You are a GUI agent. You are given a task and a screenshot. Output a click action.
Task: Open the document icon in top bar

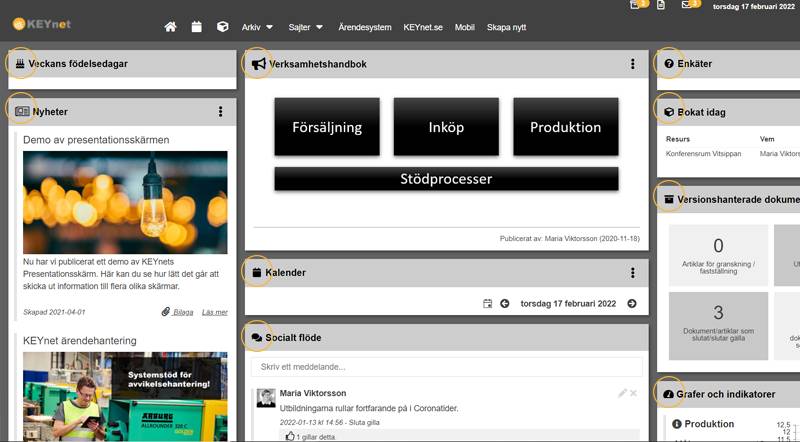tap(661, 5)
